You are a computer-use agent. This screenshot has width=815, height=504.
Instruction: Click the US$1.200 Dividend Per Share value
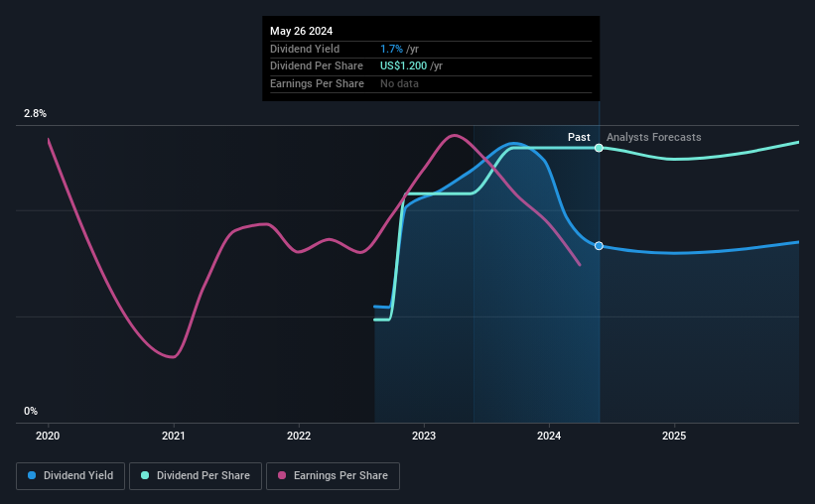pos(403,66)
